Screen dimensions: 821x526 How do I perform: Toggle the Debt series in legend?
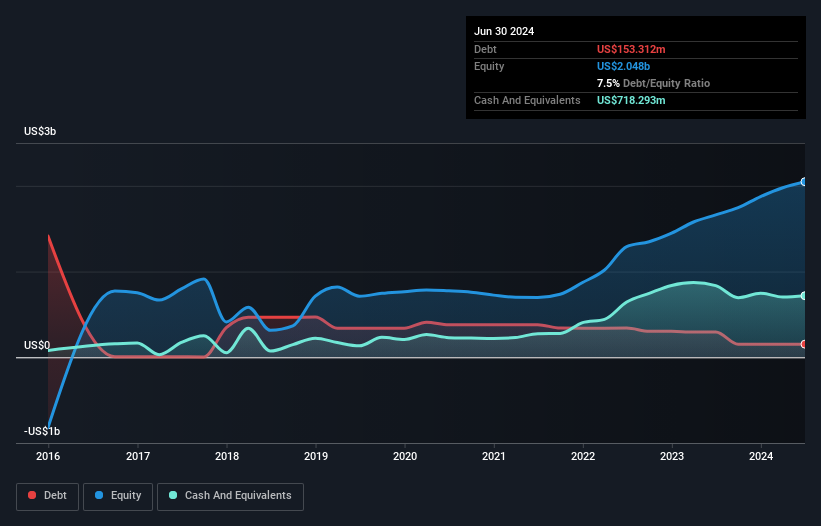(49, 495)
